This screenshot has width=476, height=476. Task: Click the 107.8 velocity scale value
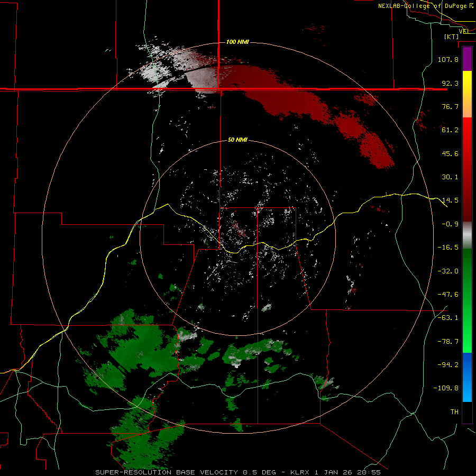[448, 59]
